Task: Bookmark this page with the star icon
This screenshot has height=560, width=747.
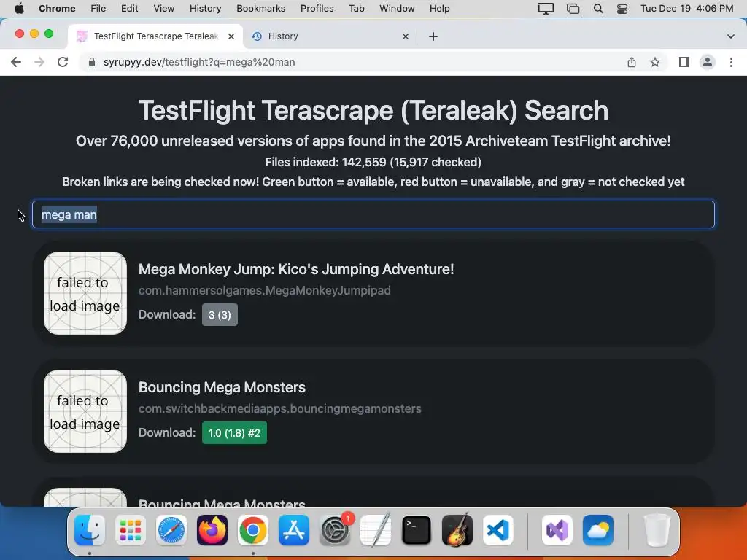Action: click(655, 62)
